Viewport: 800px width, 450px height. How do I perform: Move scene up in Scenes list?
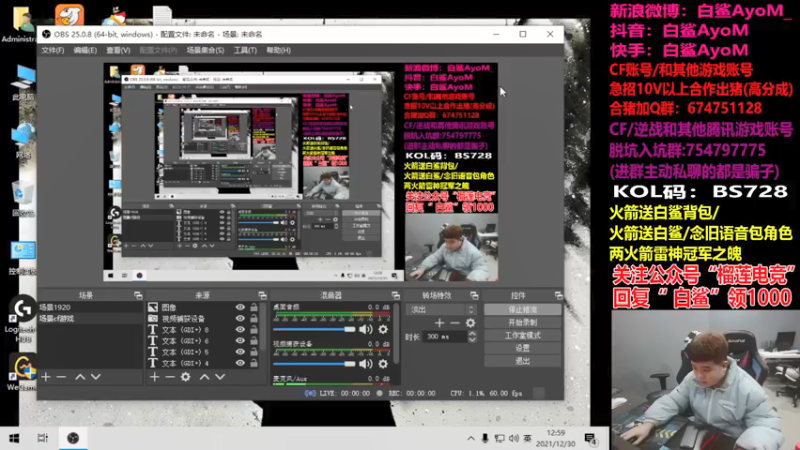click(x=80, y=377)
